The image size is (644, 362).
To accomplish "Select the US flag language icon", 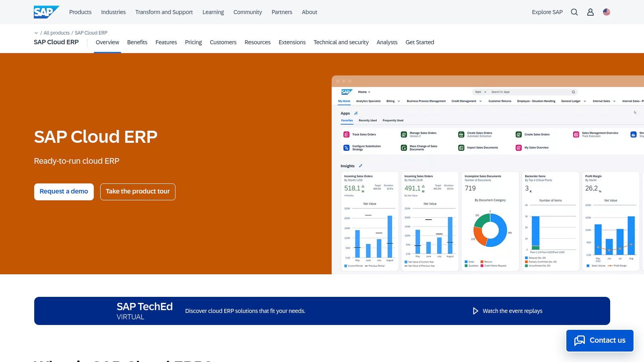I will click(606, 12).
